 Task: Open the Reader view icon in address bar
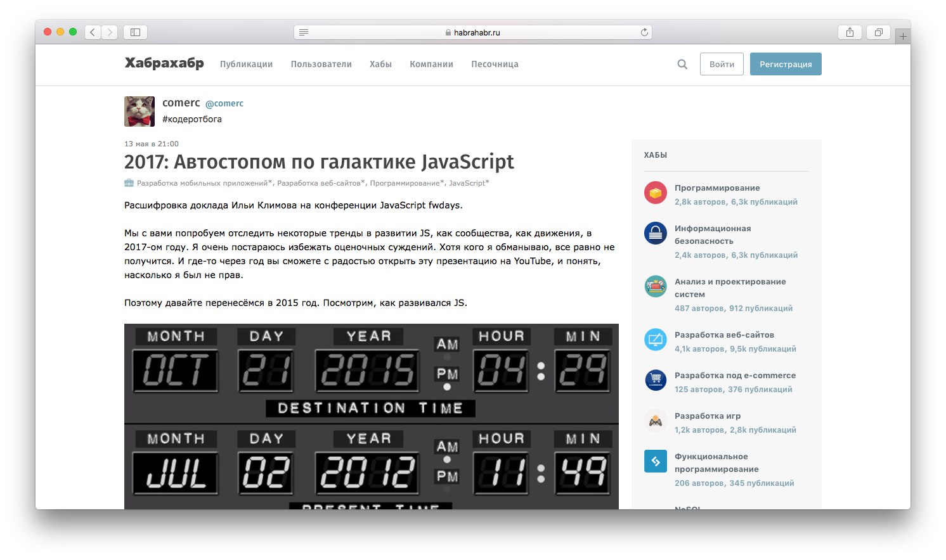[x=304, y=32]
